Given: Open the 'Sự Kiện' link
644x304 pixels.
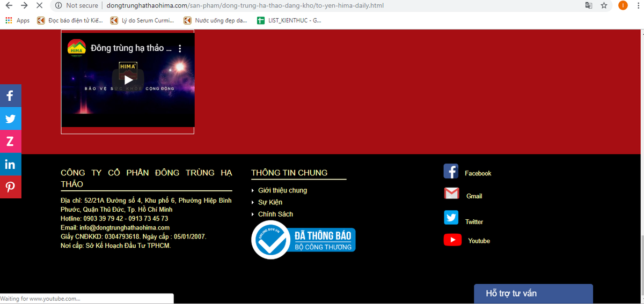Looking at the screenshot, I should (270, 202).
